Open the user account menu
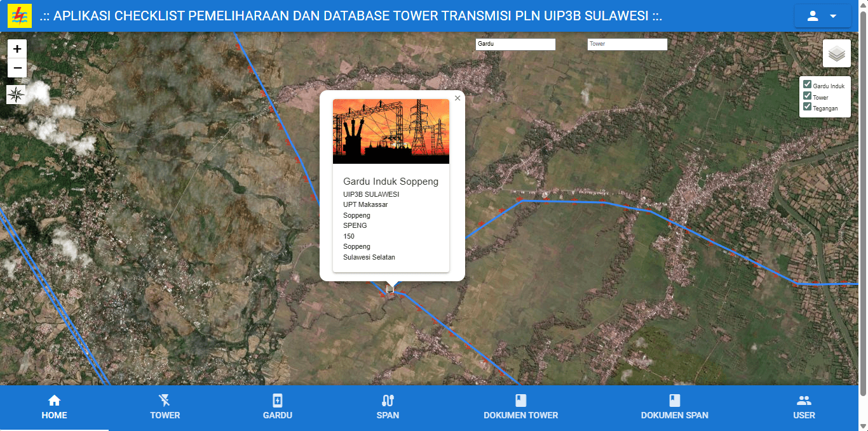 click(x=822, y=16)
